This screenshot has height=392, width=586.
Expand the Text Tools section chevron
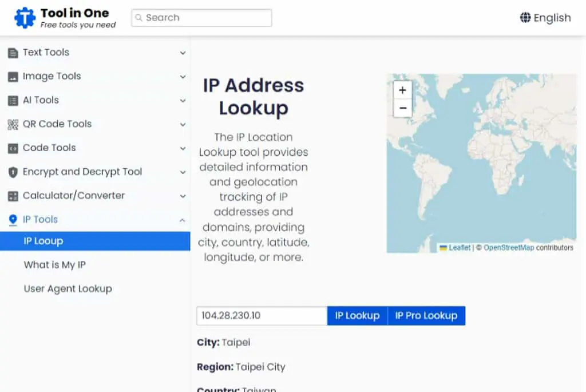tap(183, 53)
